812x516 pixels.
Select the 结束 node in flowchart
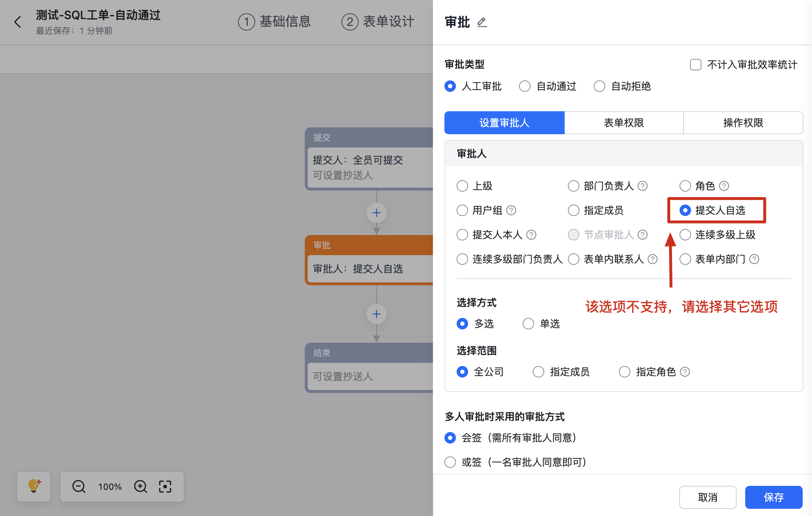click(370, 368)
